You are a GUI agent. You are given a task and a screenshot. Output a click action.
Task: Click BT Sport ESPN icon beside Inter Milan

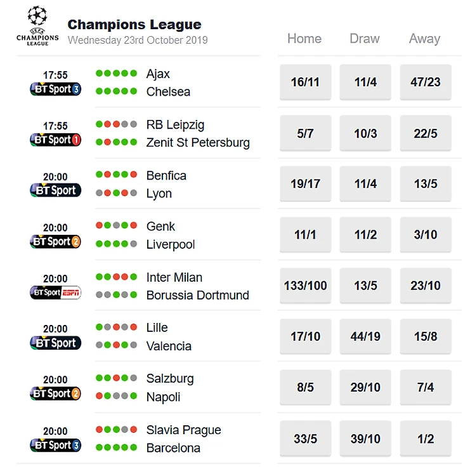point(55,293)
